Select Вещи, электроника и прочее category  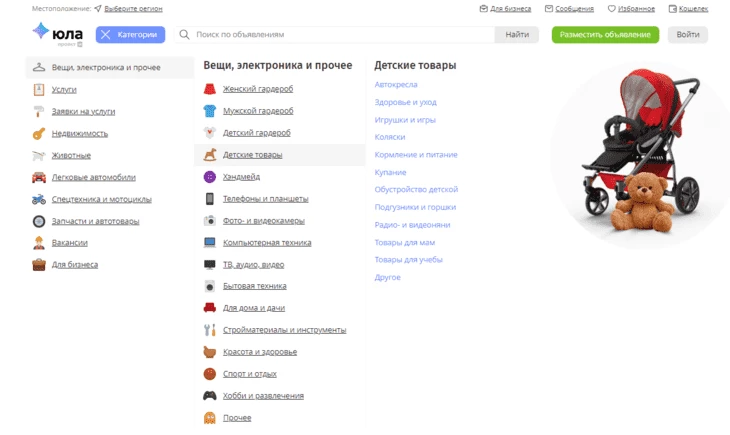pos(110,68)
